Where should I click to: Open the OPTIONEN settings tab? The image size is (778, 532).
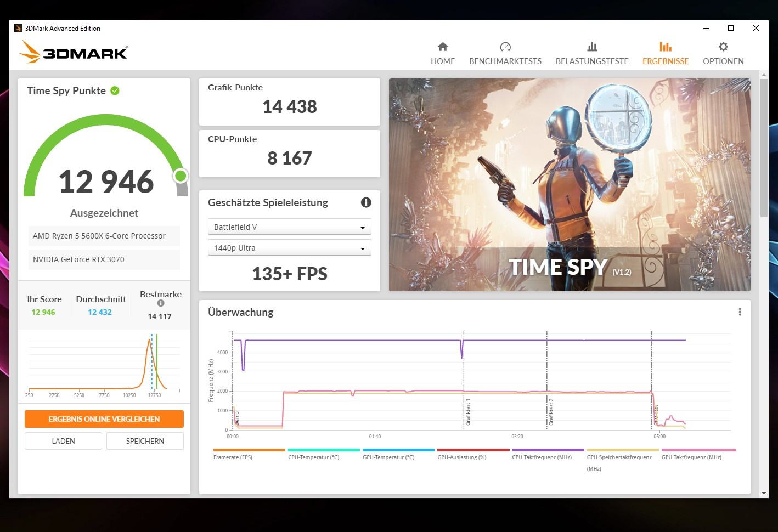pyautogui.click(x=723, y=54)
